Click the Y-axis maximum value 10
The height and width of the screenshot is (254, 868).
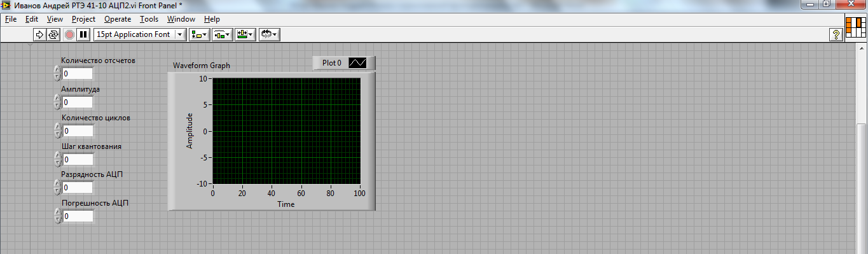pyautogui.click(x=203, y=78)
